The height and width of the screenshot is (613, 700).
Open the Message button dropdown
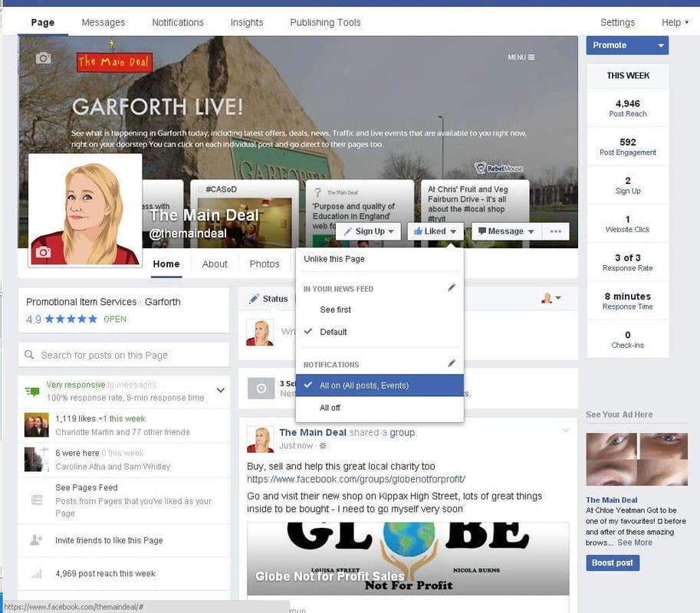[506, 231]
